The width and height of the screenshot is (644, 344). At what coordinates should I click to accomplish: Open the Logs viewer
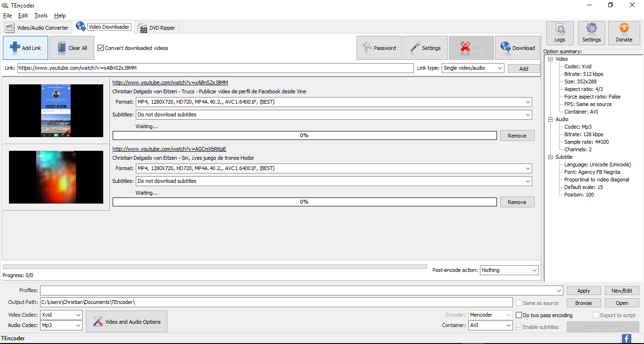point(560,33)
